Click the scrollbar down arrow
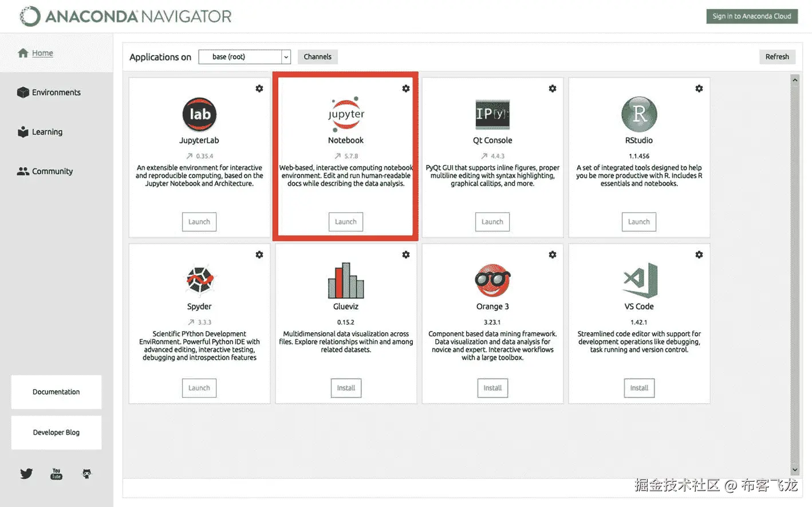812x507 pixels. pos(795,470)
